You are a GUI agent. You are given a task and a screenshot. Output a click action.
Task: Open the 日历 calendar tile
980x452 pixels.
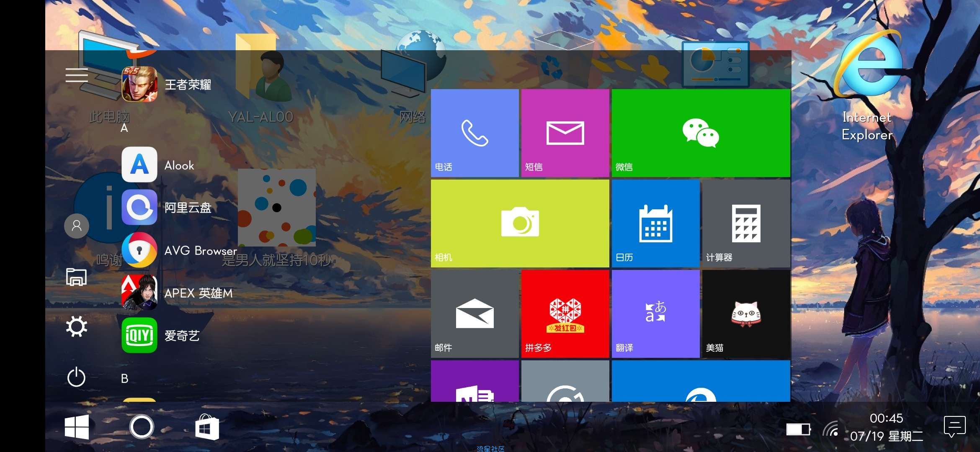coord(656,223)
